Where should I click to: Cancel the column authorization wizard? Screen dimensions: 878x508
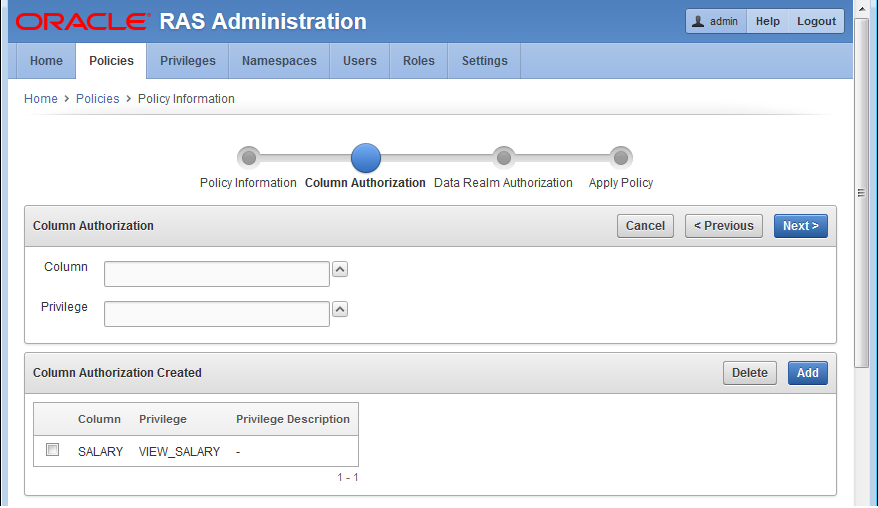tap(645, 226)
